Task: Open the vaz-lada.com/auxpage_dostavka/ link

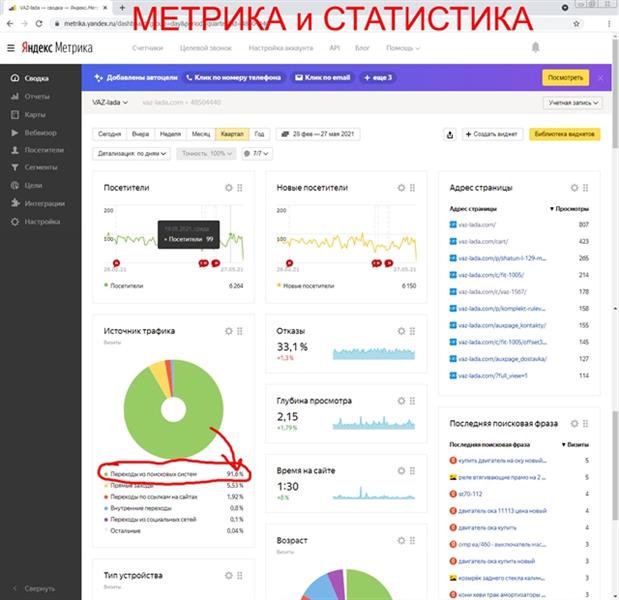Action: tap(503, 359)
